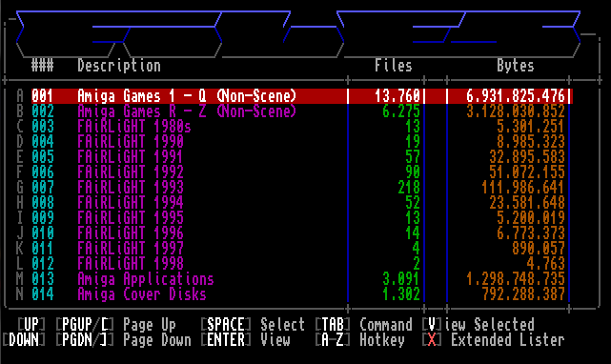Click the [UP] key label
Viewport: 611px width, 364px height.
click(x=31, y=324)
